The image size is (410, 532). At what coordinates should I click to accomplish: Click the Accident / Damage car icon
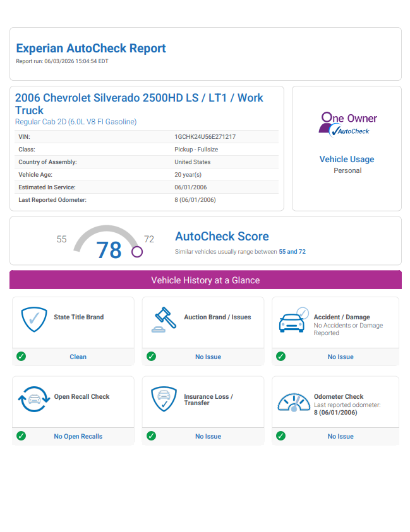(x=294, y=320)
